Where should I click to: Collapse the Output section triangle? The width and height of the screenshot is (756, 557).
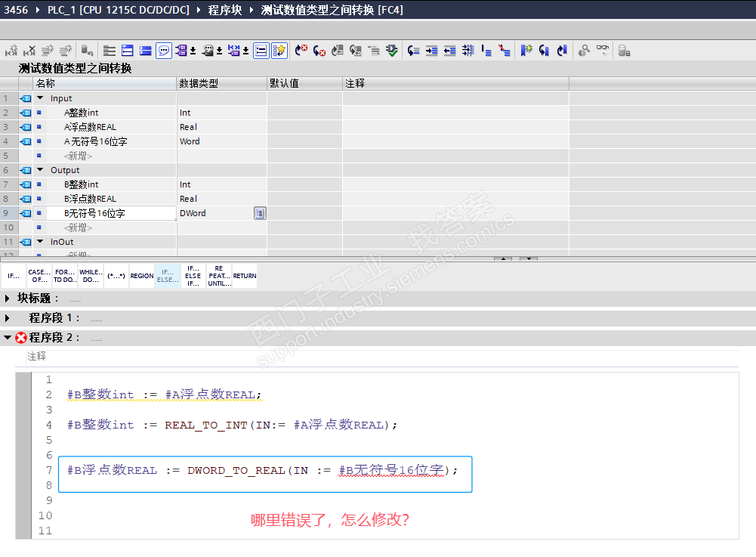pos(41,170)
